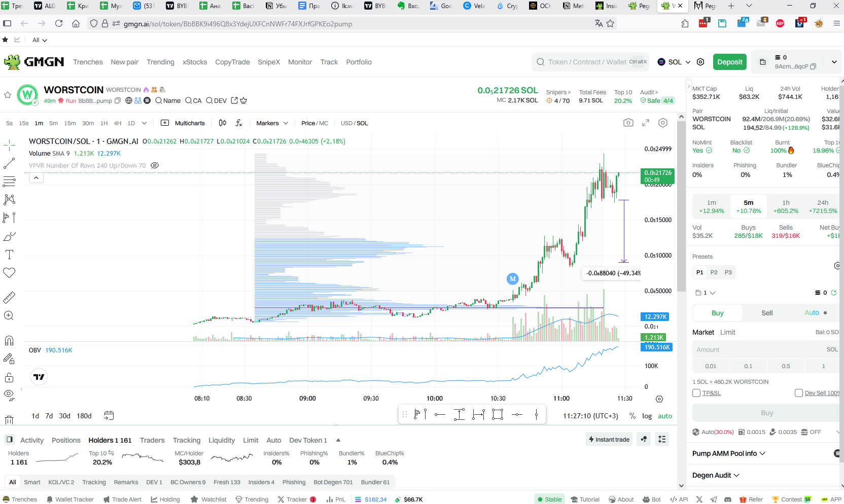This screenshot has width=844, height=504.
Task: Open the Markers dropdown
Action: [x=272, y=123]
